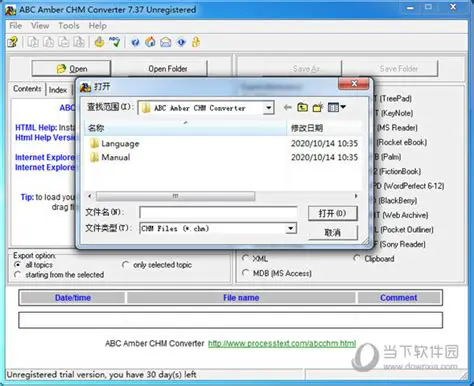Click the question-mark pointer help icon in toolbar

13,42
